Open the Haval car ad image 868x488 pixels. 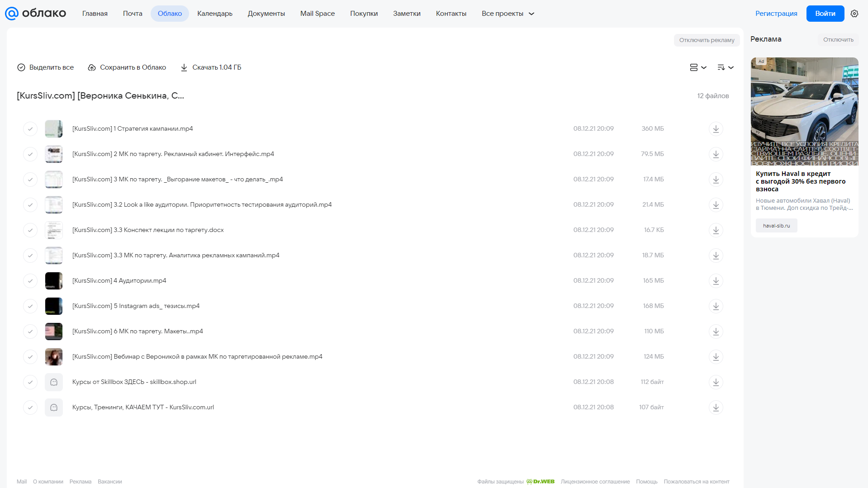[x=804, y=111]
